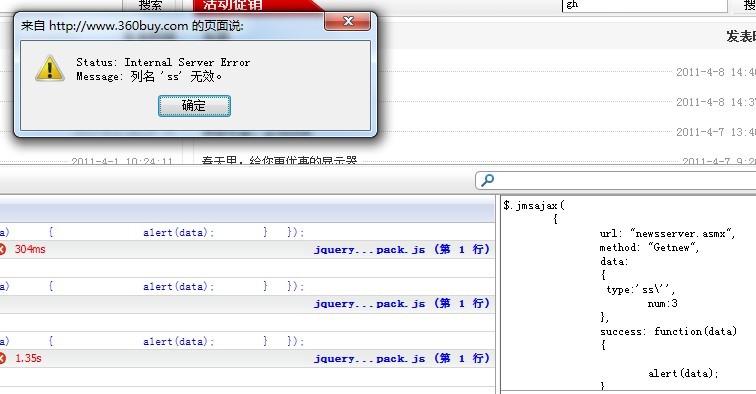Image resolution: width=756 pixels, height=394 pixels.
Task: Open jquery...pack.js link in the middle request row
Action: (x=402, y=303)
